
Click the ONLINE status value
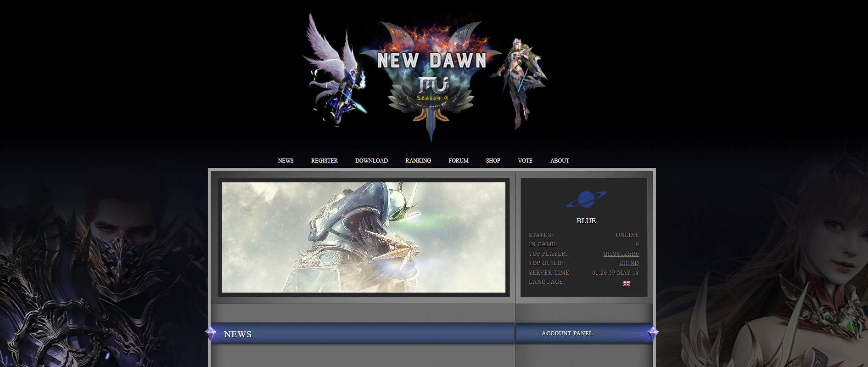pyautogui.click(x=627, y=235)
